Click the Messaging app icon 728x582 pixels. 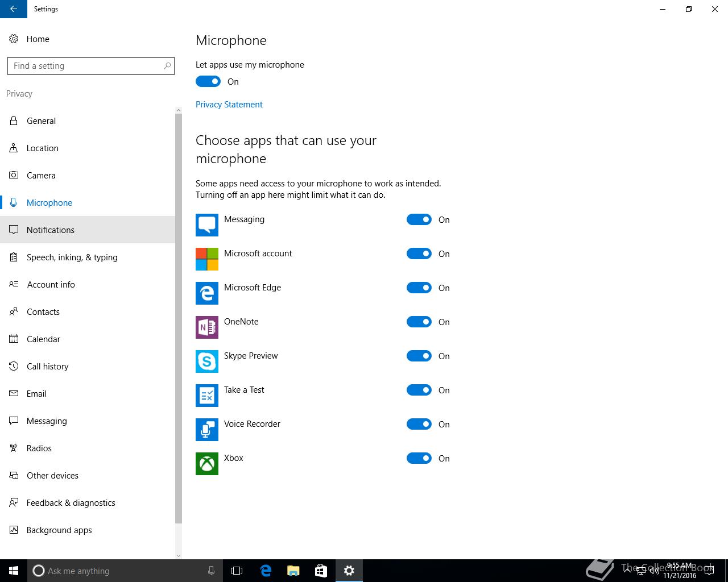207,225
